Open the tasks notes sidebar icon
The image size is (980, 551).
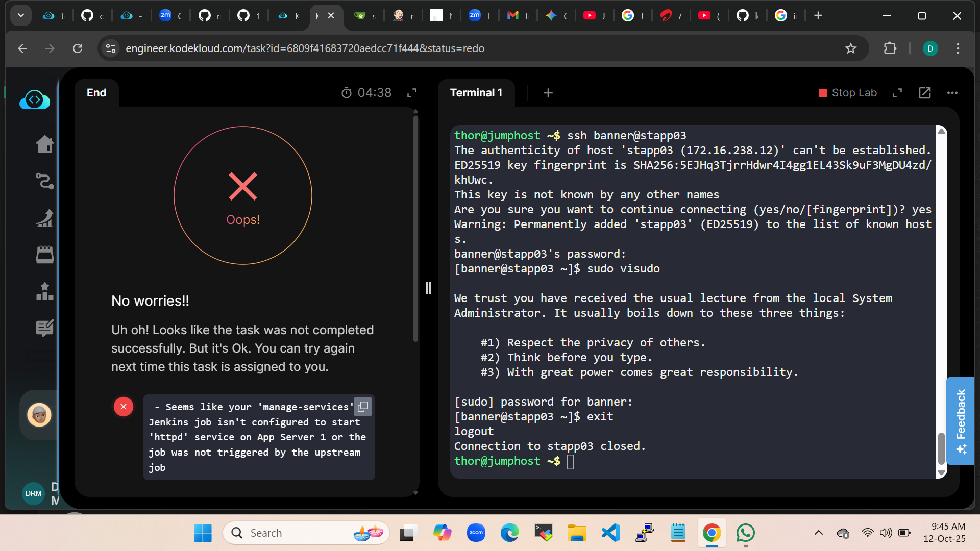[45, 328]
